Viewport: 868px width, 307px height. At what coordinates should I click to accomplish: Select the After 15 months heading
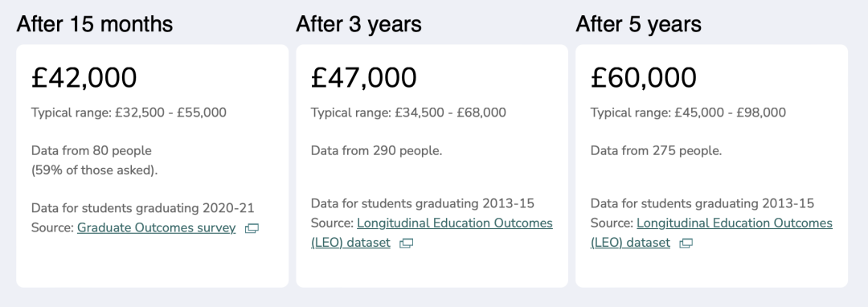pyautogui.click(x=95, y=24)
